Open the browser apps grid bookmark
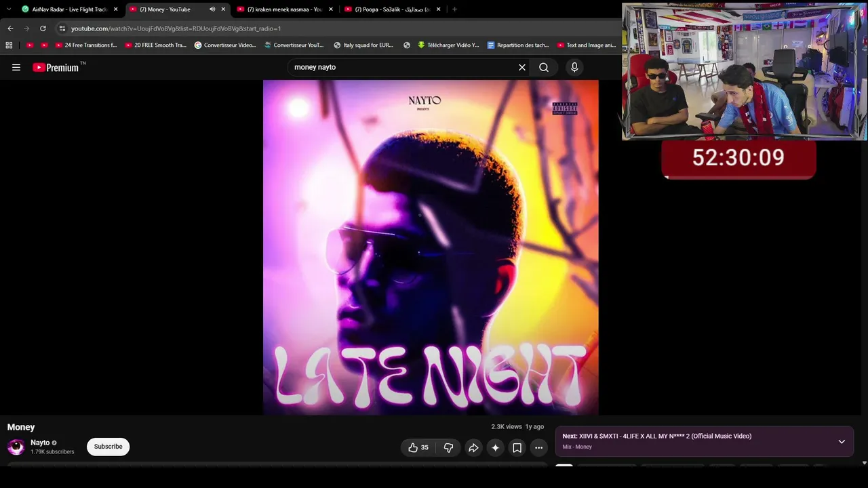This screenshot has width=868, height=488. pos(9,45)
